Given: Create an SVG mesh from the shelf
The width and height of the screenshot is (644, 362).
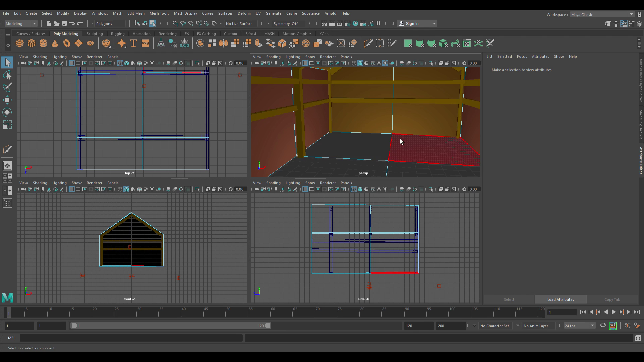Looking at the screenshot, I should click(145, 43).
